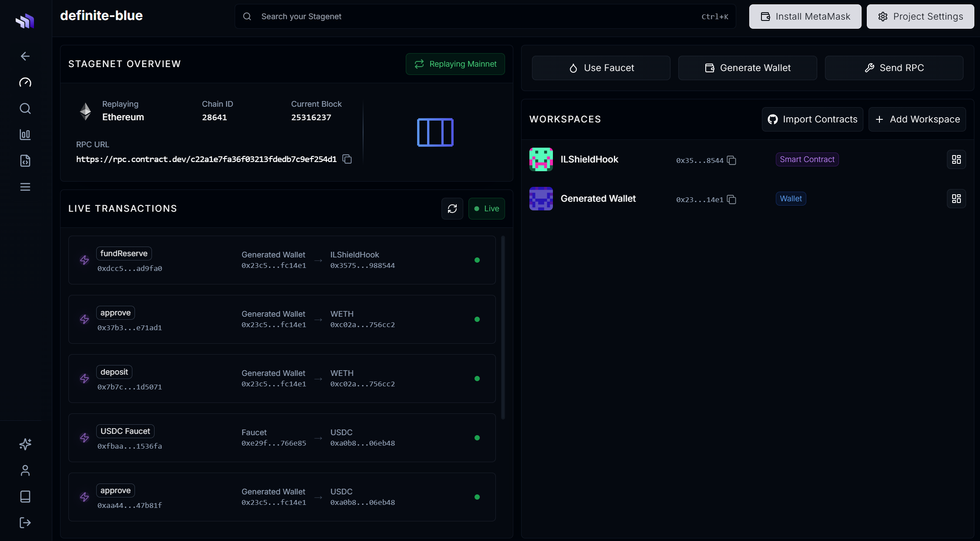
Task: Click Add Workspace button
Action: (x=917, y=119)
